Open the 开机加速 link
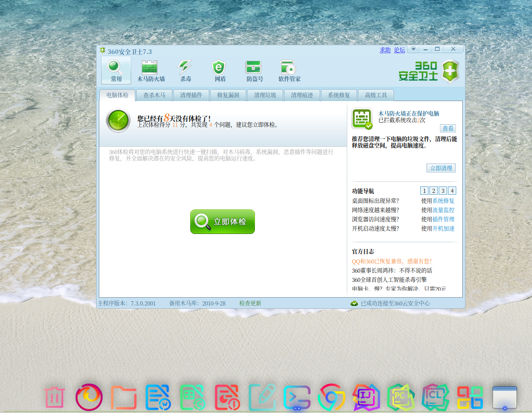The image size is (532, 413). pos(443,228)
